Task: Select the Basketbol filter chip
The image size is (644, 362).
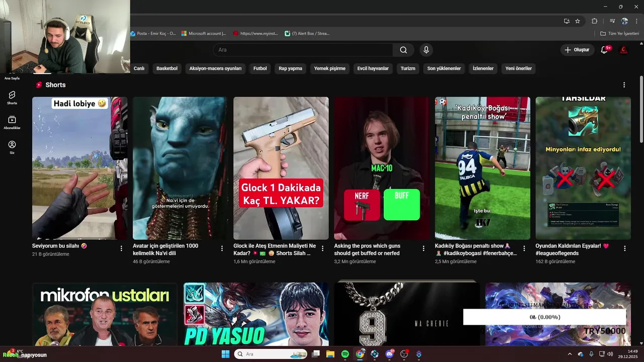Action: point(167,68)
